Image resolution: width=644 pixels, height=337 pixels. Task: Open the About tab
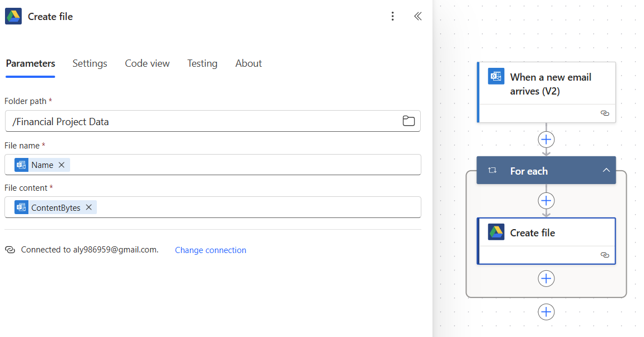pyautogui.click(x=248, y=63)
